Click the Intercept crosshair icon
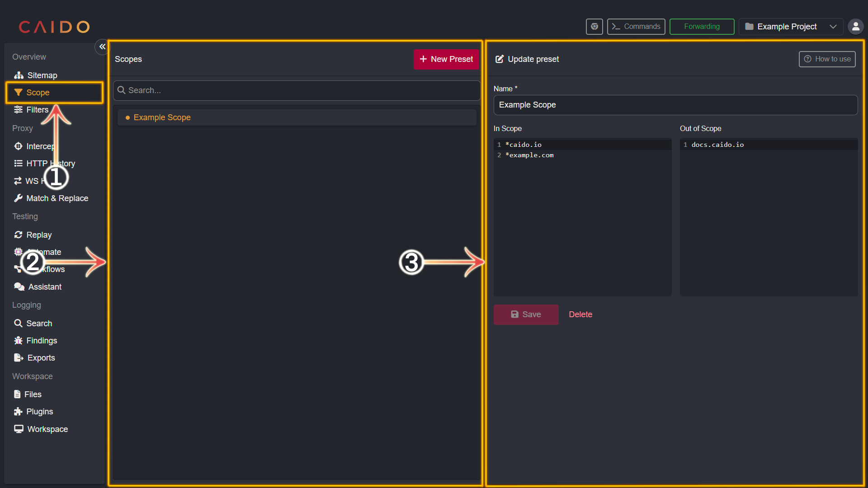 pyautogui.click(x=18, y=146)
